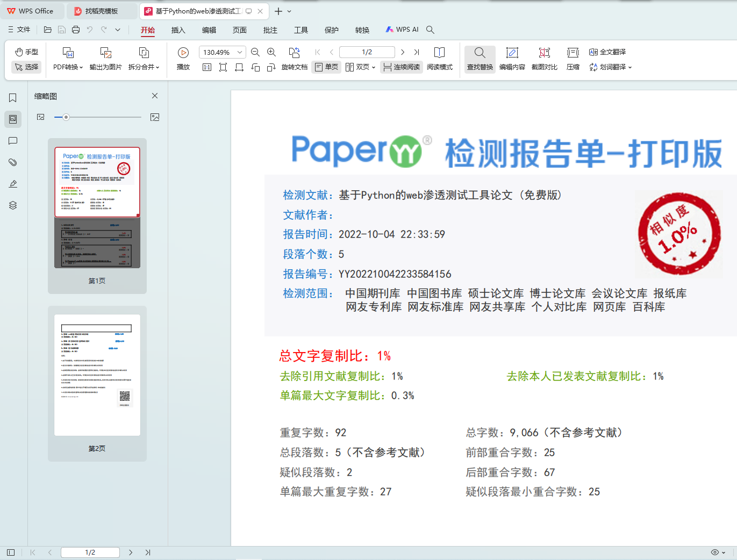737x560 pixels.
Task: Activate the Select (选择) tool
Action: pos(26,67)
